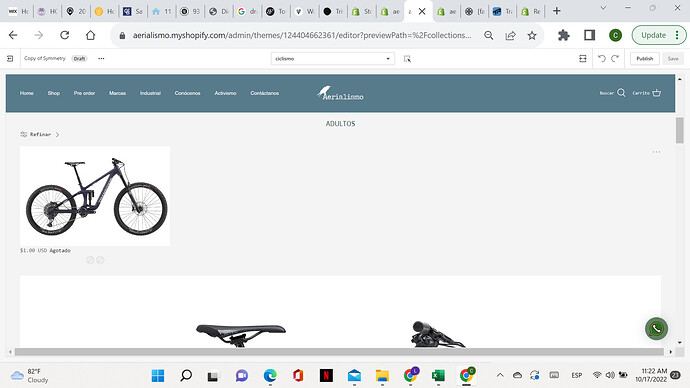The height and width of the screenshot is (388, 690).
Task: Open the mountain bike product thumbnail
Action: click(95, 196)
